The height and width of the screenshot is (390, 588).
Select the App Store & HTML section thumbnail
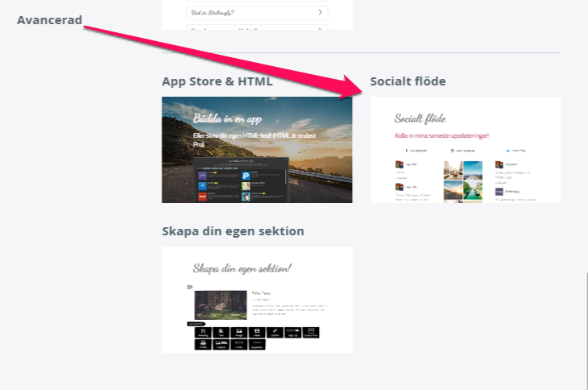pos(257,150)
